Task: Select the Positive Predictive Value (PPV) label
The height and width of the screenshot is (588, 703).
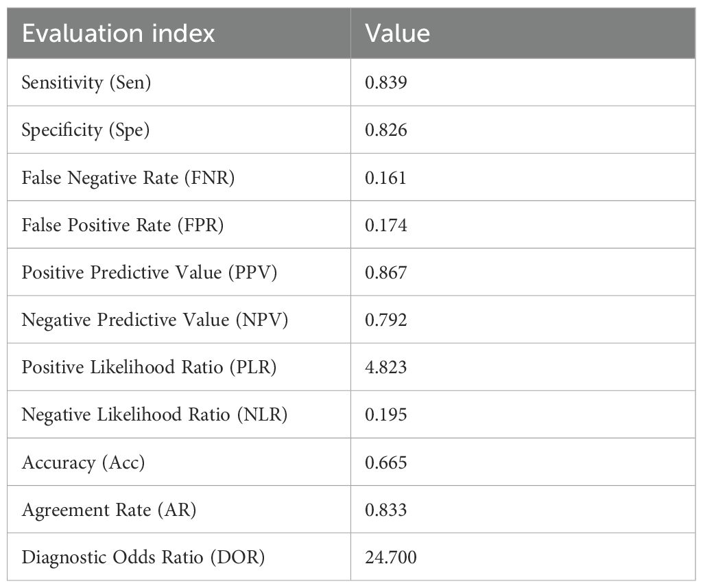Action: click(150, 272)
